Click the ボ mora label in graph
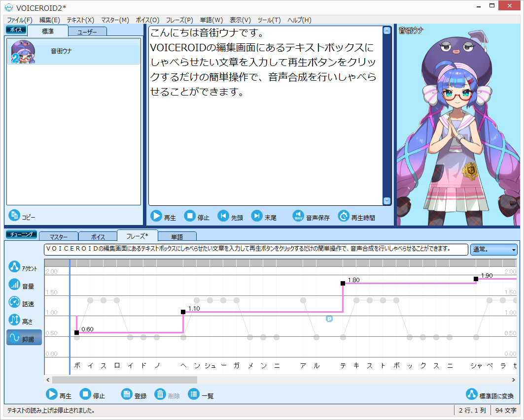The width and height of the screenshot is (524, 420). pos(77,365)
